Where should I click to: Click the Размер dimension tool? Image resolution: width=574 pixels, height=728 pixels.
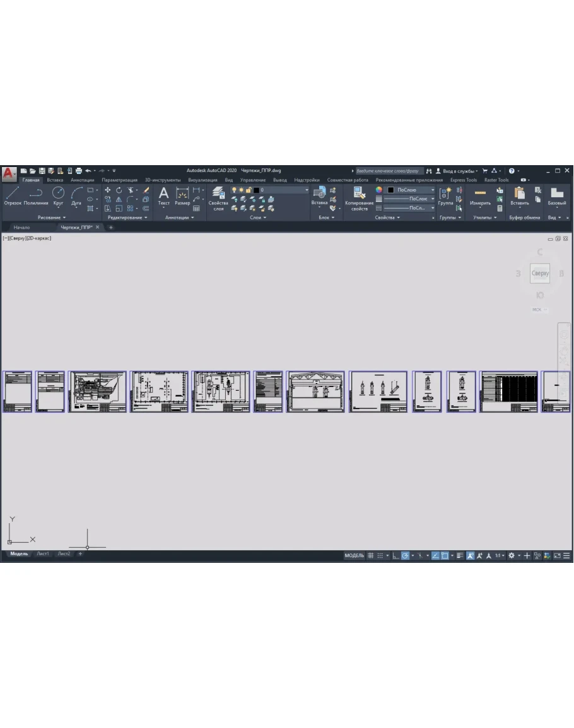pos(182,195)
